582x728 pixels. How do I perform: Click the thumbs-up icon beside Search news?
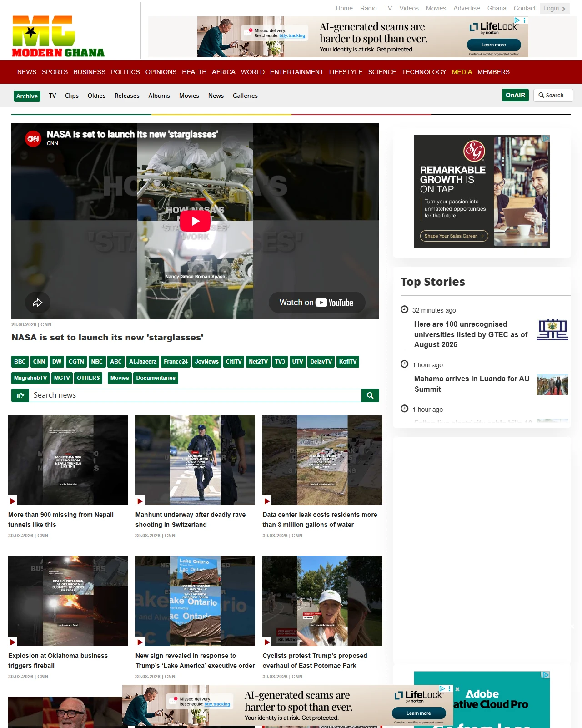[x=20, y=395]
